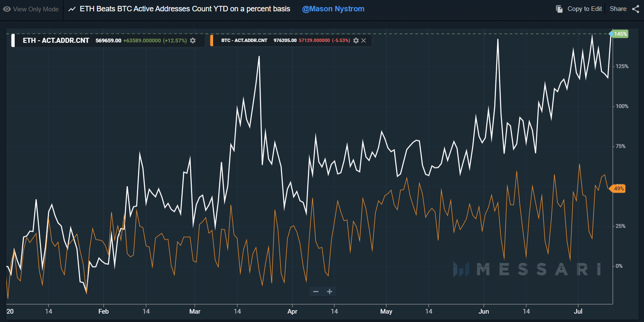The image size is (644, 322).
Task: Click the Copy to Edit icon
Action: [559, 9]
